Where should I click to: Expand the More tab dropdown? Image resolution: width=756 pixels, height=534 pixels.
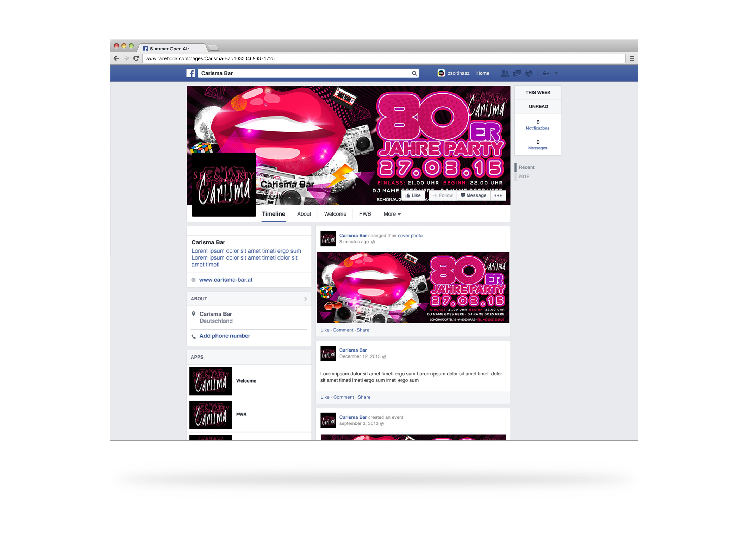point(392,214)
